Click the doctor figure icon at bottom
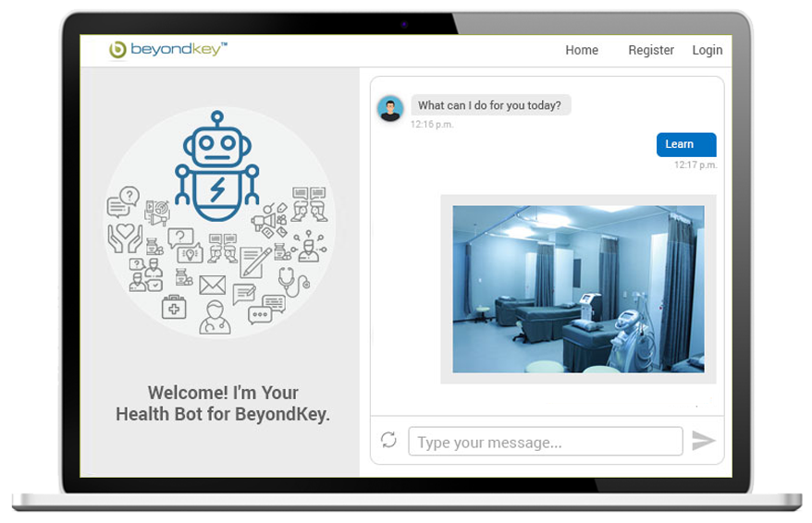 click(215, 318)
